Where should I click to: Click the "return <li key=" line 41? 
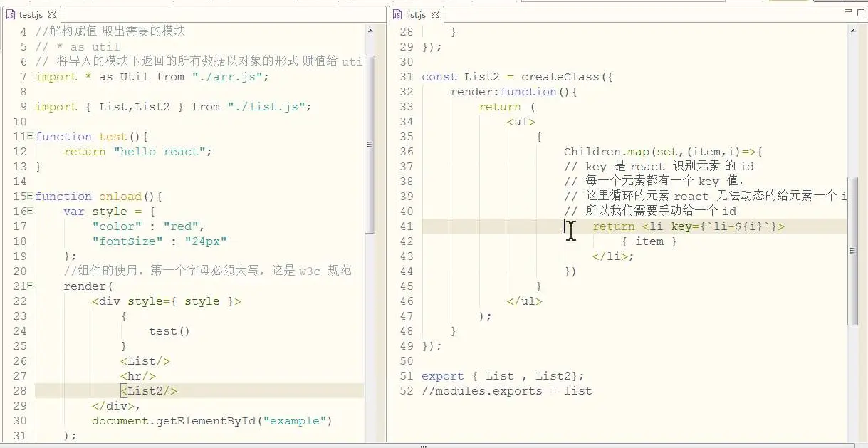pyautogui.click(x=689, y=226)
